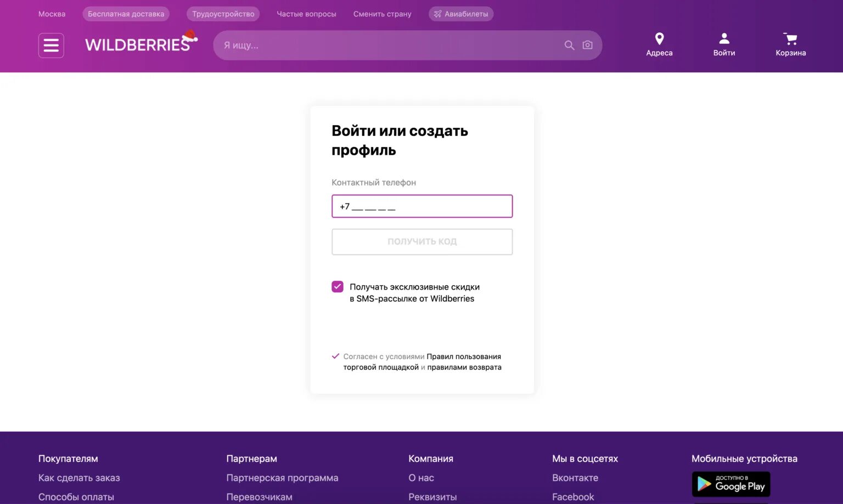This screenshot has width=843, height=504.
Task: Open the Google Play app badge
Action: [731, 484]
